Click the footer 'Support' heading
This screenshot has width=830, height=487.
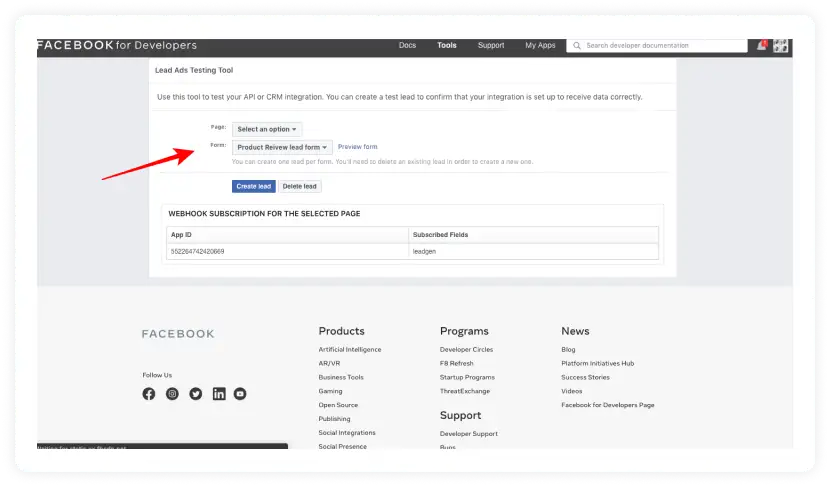461,416
